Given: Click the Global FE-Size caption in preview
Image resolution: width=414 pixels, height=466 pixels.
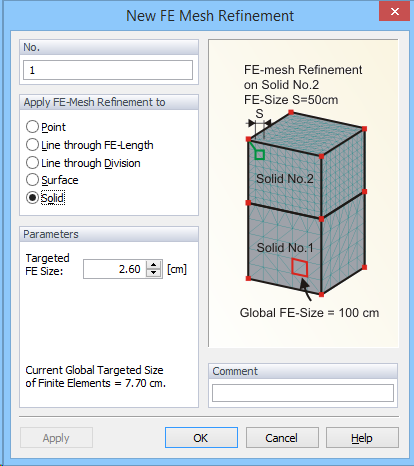Looking at the screenshot, I should pos(309,313).
